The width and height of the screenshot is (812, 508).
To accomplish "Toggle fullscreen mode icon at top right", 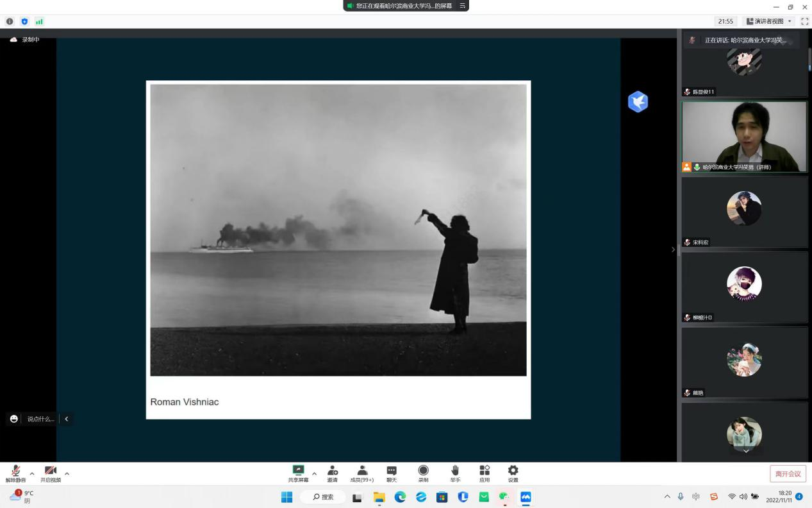I will tap(805, 21).
